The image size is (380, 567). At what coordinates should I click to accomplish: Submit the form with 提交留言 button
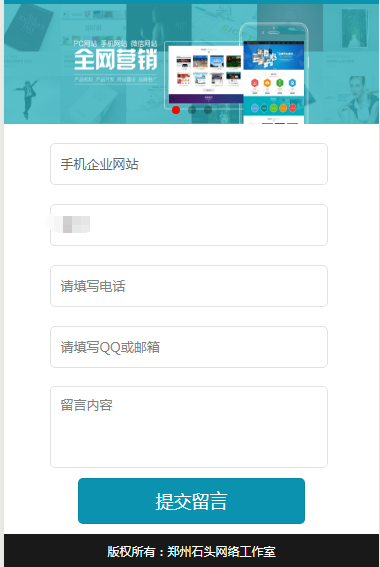pos(191,501)
